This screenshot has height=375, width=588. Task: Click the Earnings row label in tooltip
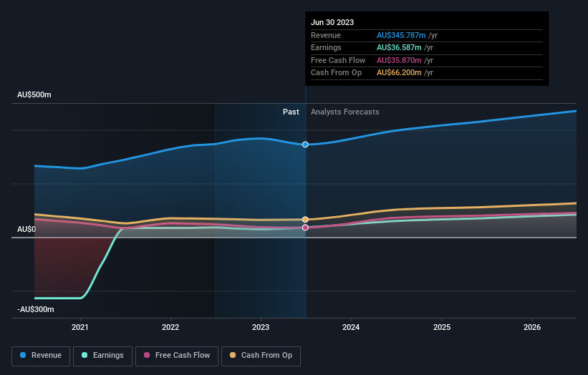tap(326, 47)
